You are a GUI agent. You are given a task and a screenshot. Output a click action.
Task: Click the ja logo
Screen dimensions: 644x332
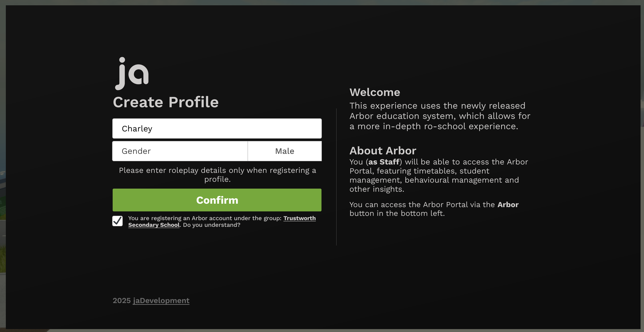pyautogui.click(x=132, y=73)
